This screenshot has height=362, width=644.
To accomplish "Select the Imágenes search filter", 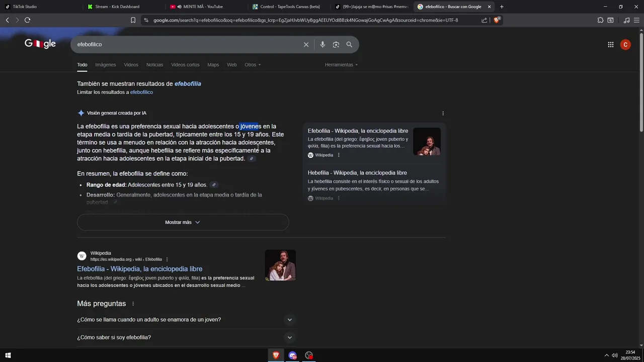I will click(106, 65).
